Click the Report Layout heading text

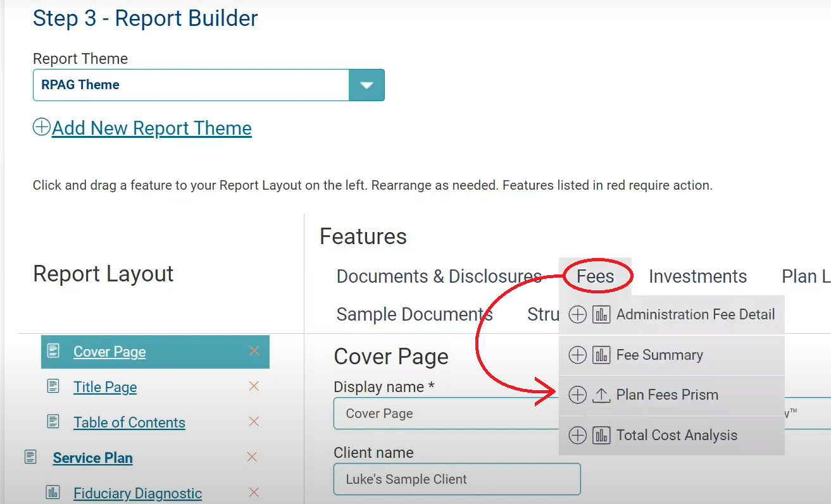coord(103,274)
